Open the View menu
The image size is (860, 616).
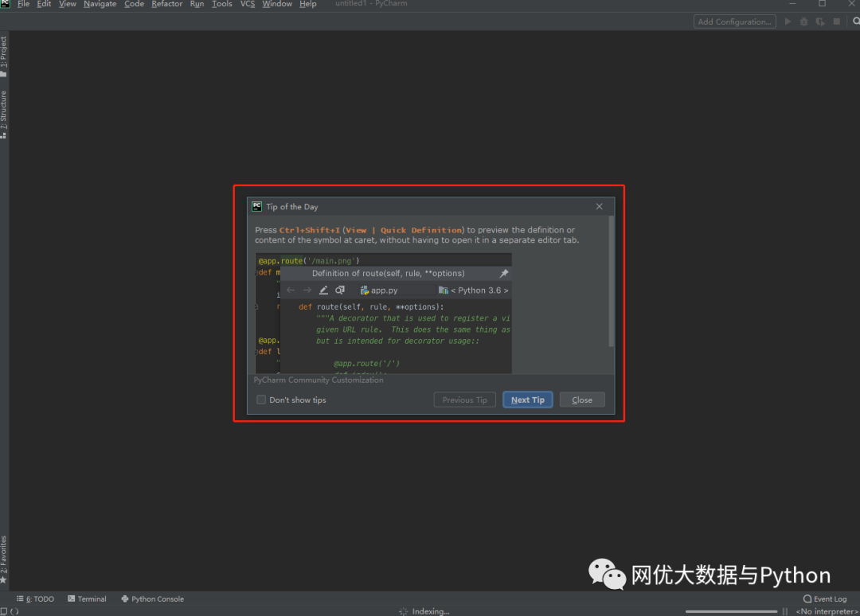[68, 4]
